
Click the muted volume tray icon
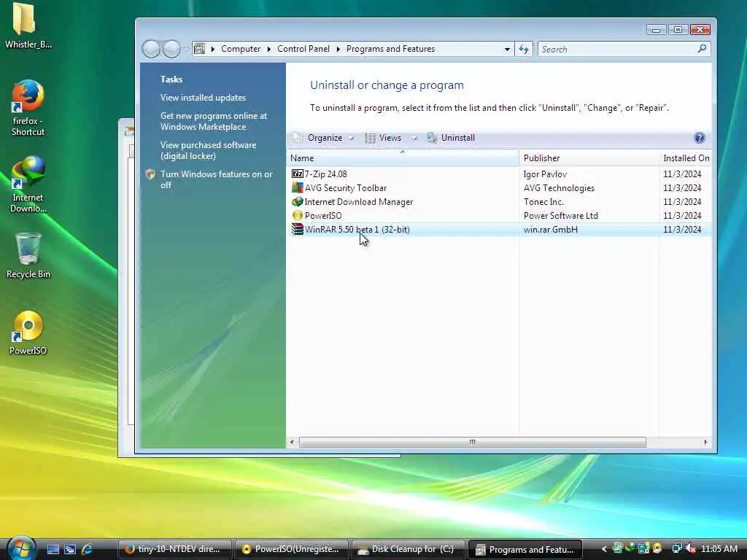click(x=690, y=549)
